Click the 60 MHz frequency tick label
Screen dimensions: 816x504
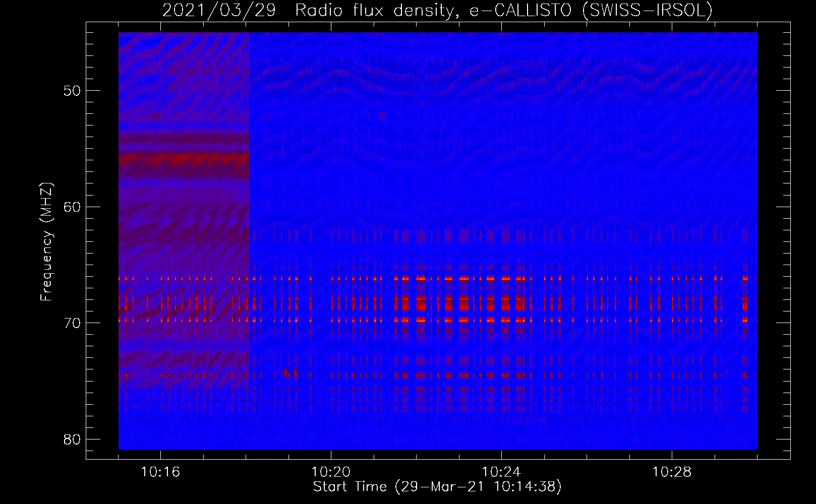pyautogui.click(x=72, y=207)
